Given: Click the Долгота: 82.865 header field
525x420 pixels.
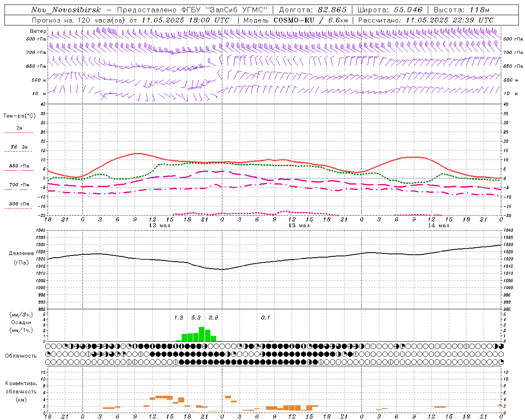Looking at the screenshot, I should (x=313, y=10).
